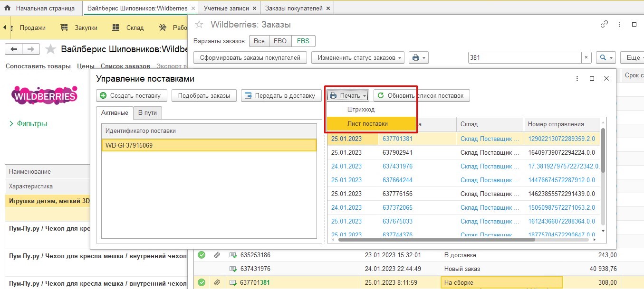Expand the Фильтры section
Image resolution: width=644 pixels, height=289 pixels.
coord(29,124)
